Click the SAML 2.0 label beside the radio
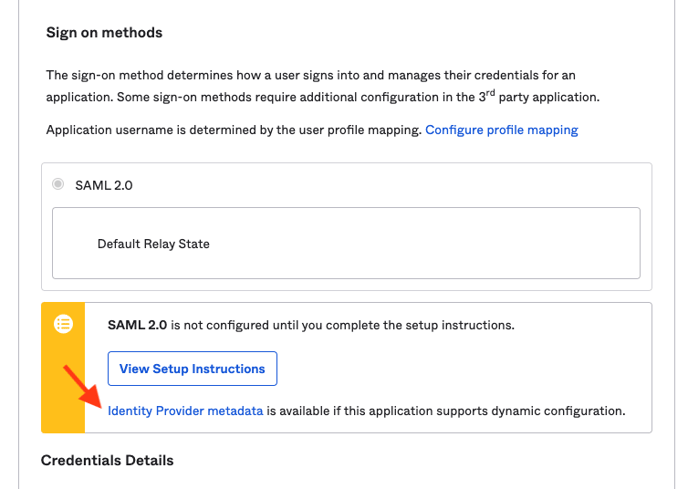 point(104,185)
